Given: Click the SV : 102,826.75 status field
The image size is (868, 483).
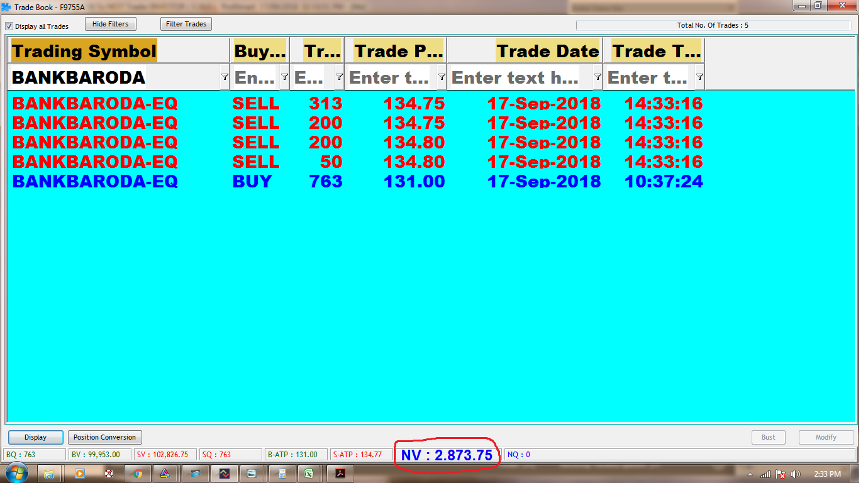Looking at the screenshot, I should (x=165, y=454).
